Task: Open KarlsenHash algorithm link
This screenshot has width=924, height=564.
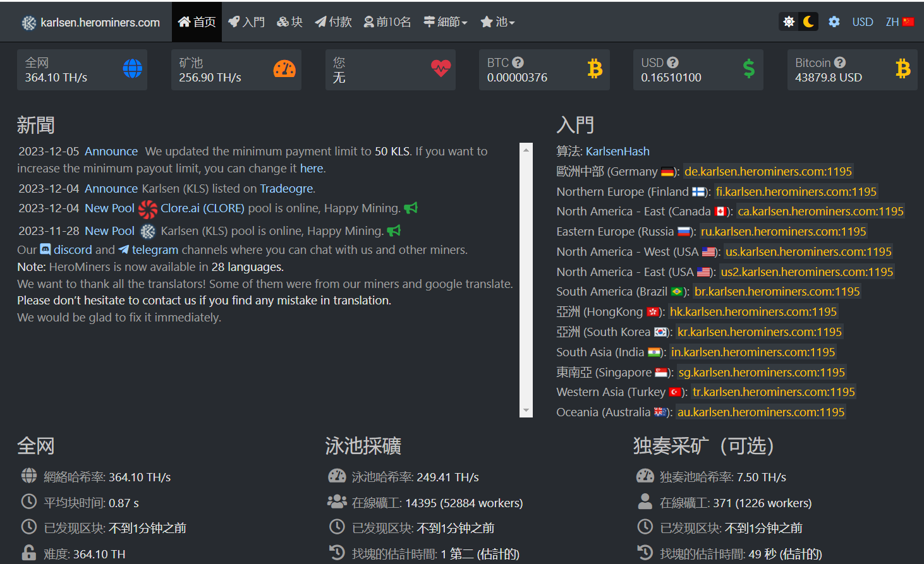Action: coord(617,152)
